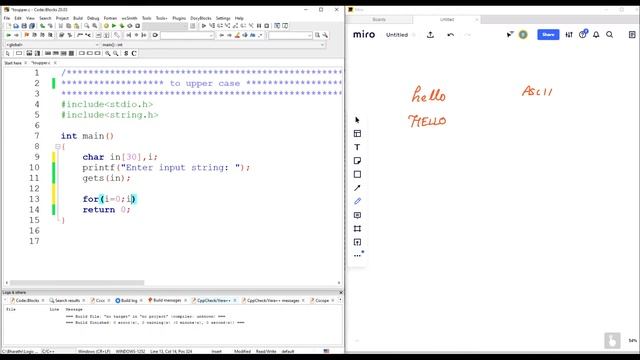Open the Edit menu in Code::Blocks
Image resolution: width=640 pixels, height=360 pixels.
18,18
